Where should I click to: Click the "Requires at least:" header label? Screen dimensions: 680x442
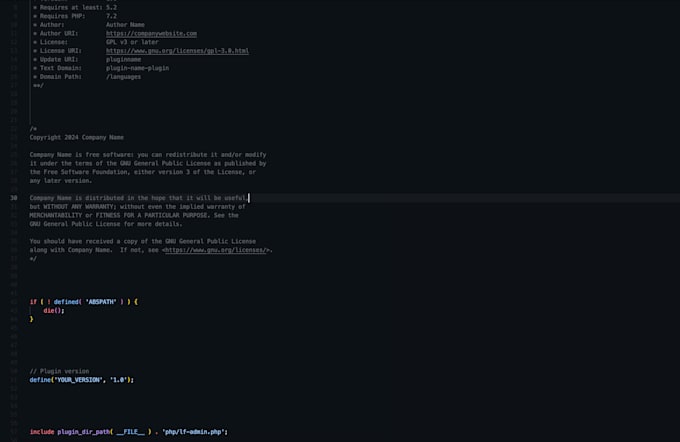71,7
